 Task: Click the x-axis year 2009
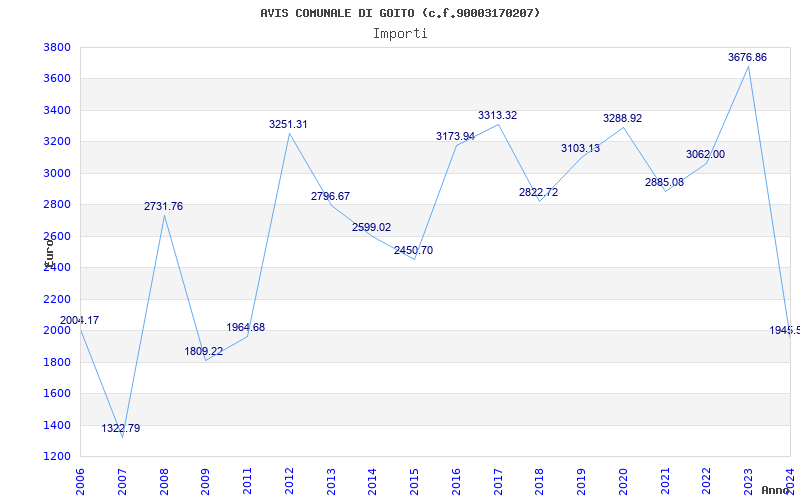pos(206,482)
